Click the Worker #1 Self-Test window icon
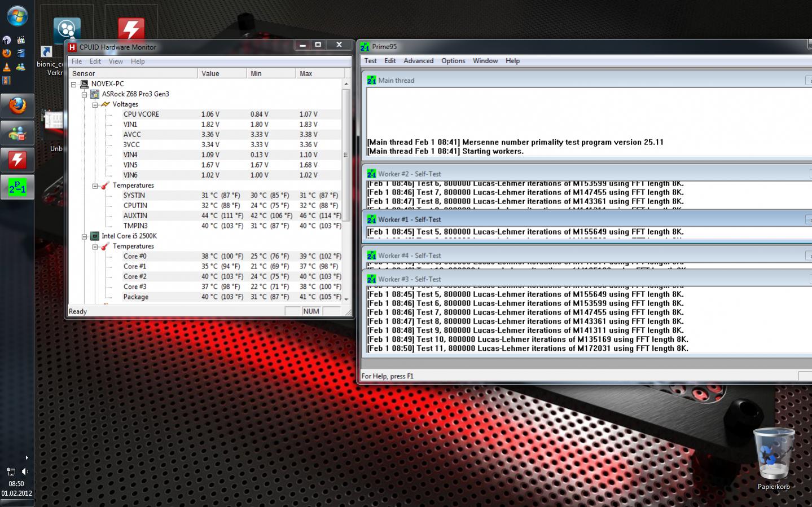 (x=371, y=219)
